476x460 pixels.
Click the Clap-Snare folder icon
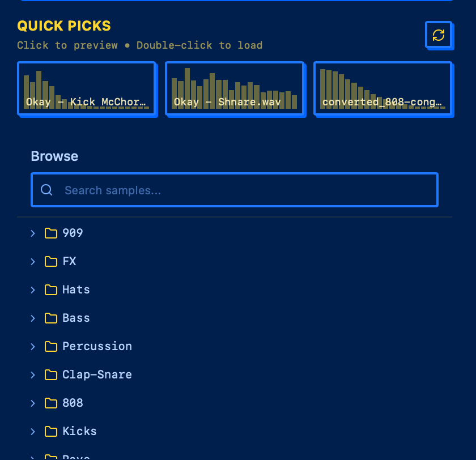pos(51,375)
